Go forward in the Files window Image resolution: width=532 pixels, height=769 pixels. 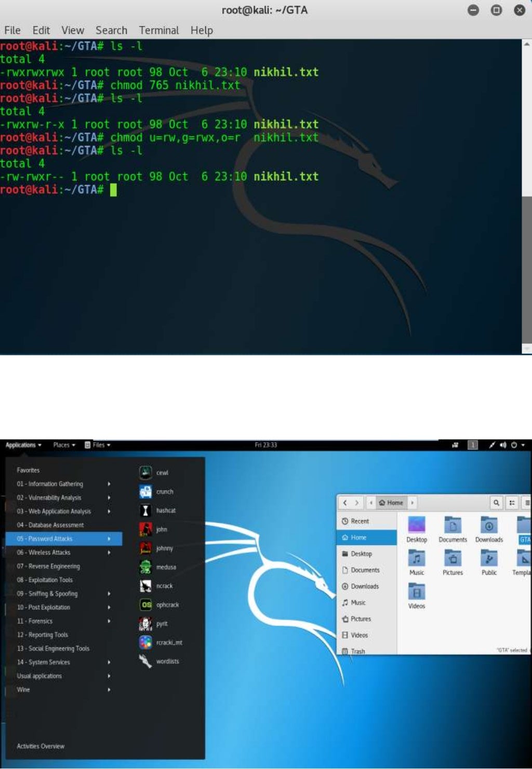point(356,502)
